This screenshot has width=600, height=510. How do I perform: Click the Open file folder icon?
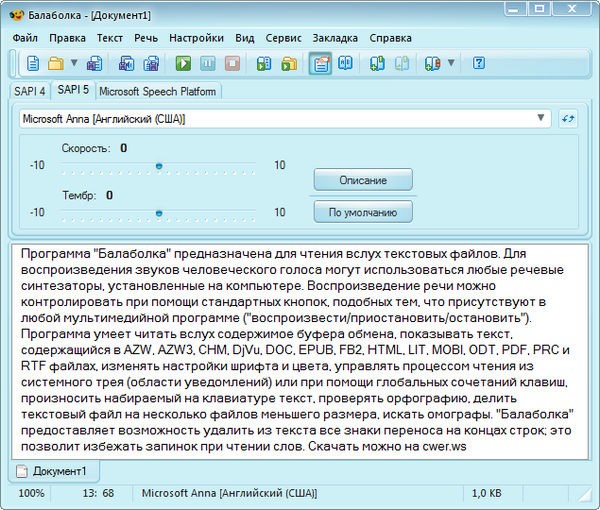point(56,64)
